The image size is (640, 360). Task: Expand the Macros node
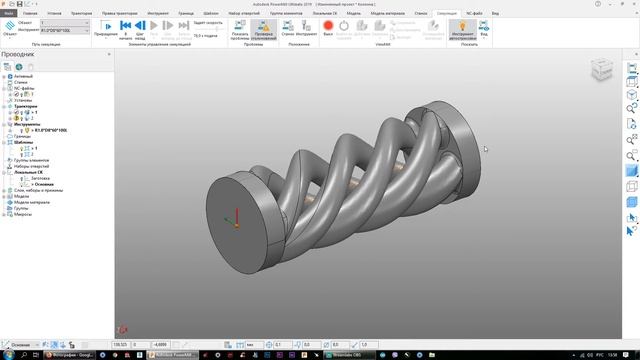click(4, 214)
